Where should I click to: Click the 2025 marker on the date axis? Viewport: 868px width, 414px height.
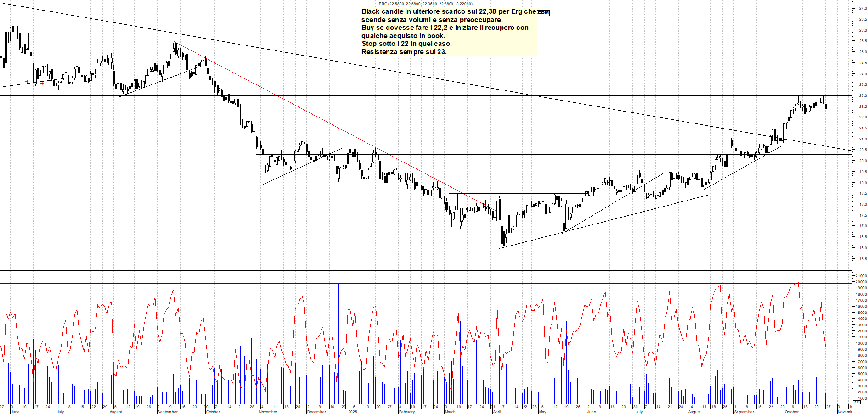pyautogui.click(x=353, y=412)
